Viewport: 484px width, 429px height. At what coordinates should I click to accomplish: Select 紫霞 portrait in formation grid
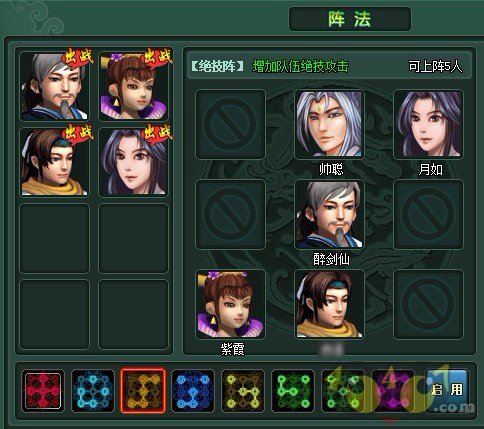point(231,304)
